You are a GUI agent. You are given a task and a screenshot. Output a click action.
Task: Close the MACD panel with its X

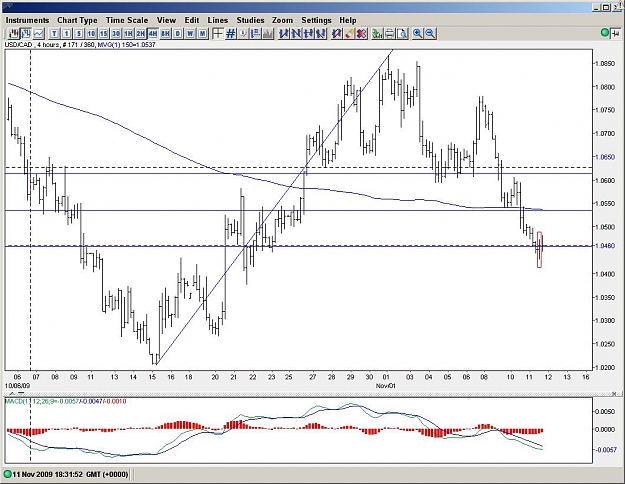coord(614,393)
